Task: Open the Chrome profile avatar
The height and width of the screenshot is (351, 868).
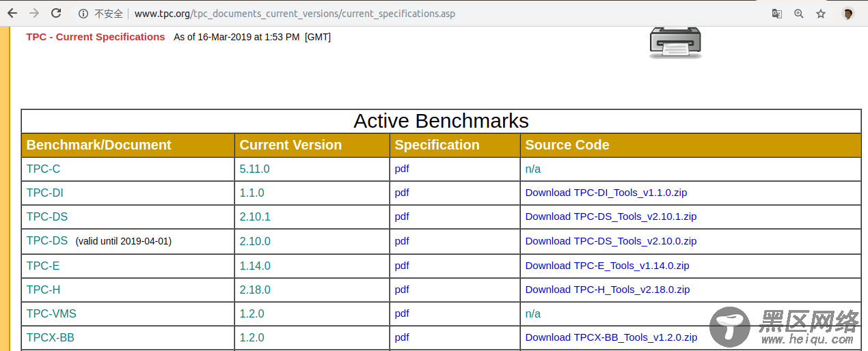Action: 848,14
